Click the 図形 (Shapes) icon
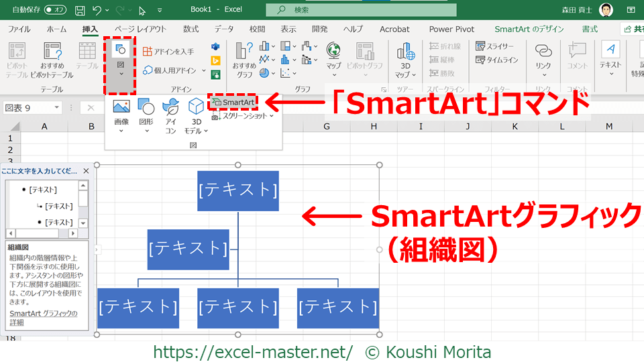Screen dimensions: 644x362 point(146,113)
